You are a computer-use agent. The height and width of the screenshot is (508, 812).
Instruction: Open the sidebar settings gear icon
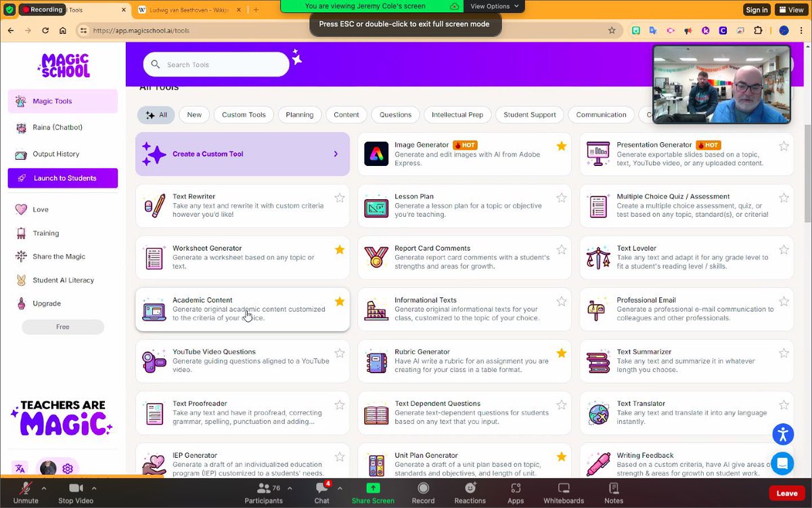[68, 468]
